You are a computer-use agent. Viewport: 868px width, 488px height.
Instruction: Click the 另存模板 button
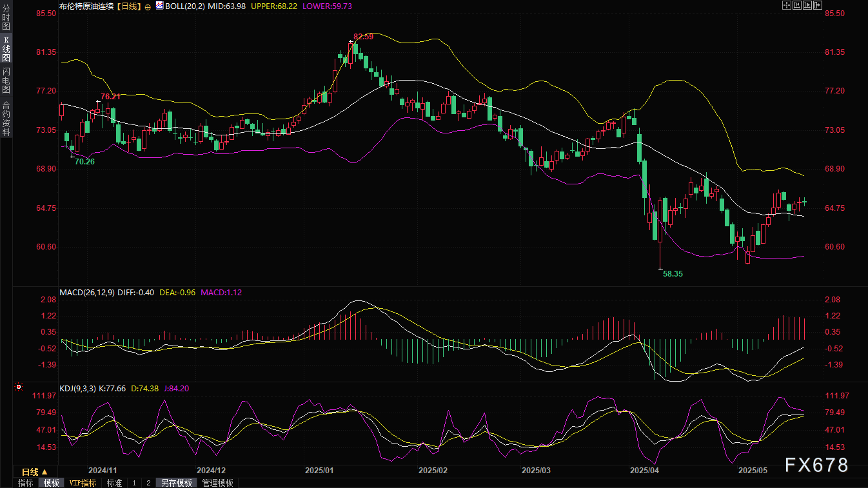[x=176, y=483]
